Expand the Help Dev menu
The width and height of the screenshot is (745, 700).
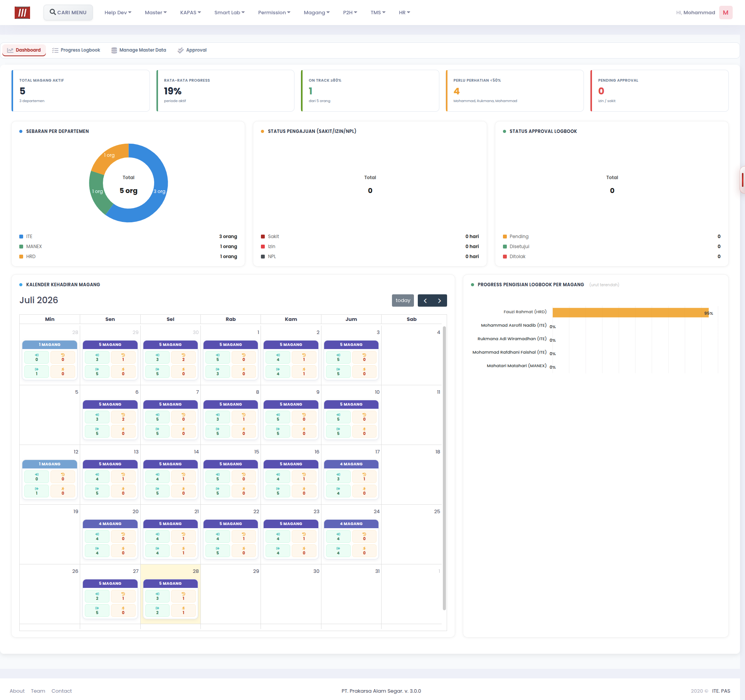[118, 12]
